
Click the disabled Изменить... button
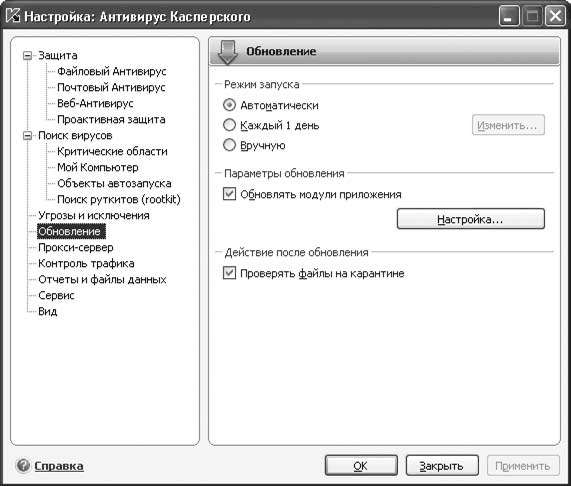point(508,125)
